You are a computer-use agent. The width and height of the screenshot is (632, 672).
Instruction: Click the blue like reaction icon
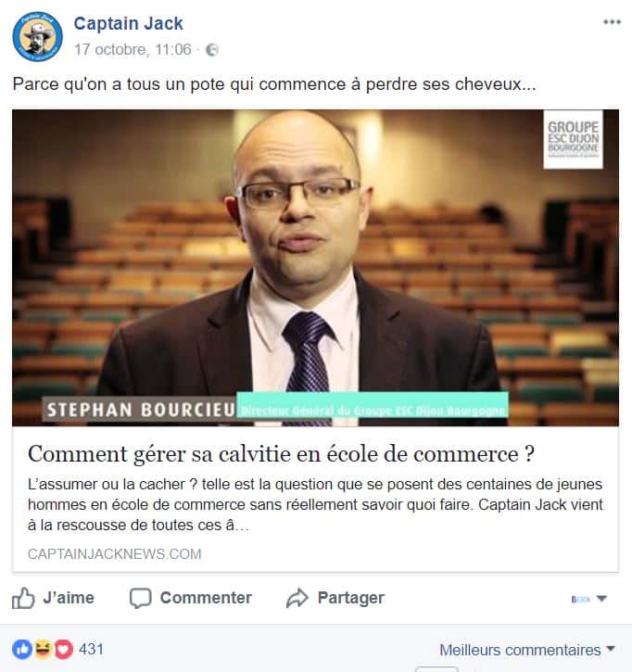pyautogui.click(x=22, y=649)
